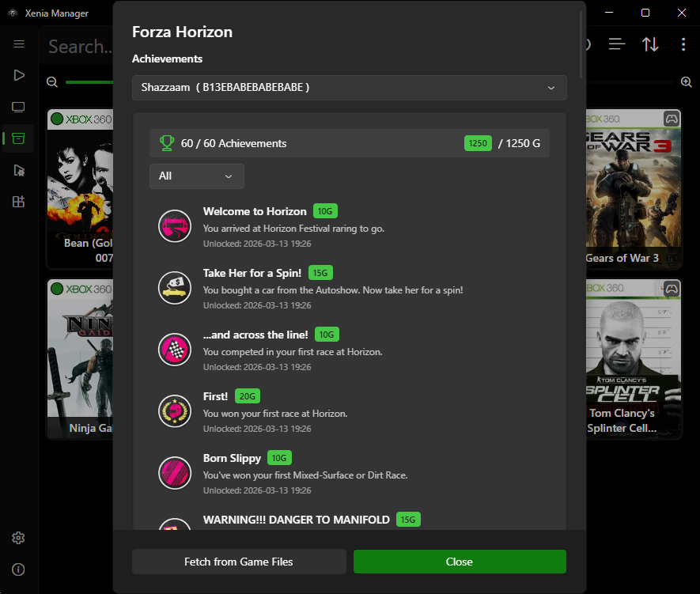Click the across the line achievement icon
The image size is (700, 594).
point(175,350)
